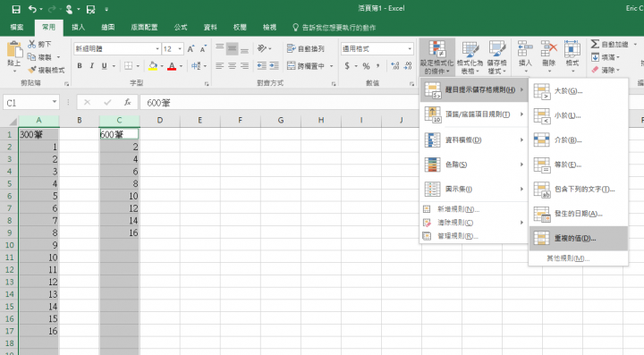Image resolution: width=644 pixels, height=355 pixels.
Task: Expand the merge options arrow
Action: [x=331, y=65]
